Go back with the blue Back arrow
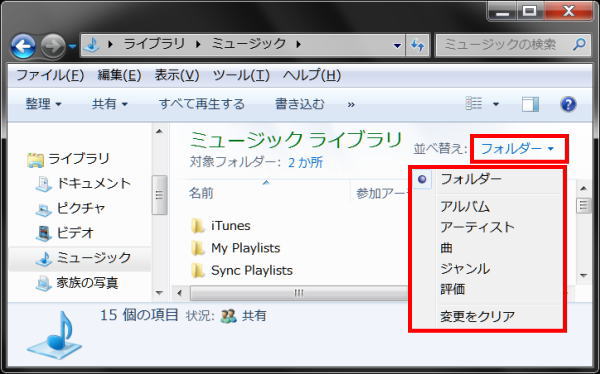This screenshot has height=374, width=600. [x=23, y=46]
